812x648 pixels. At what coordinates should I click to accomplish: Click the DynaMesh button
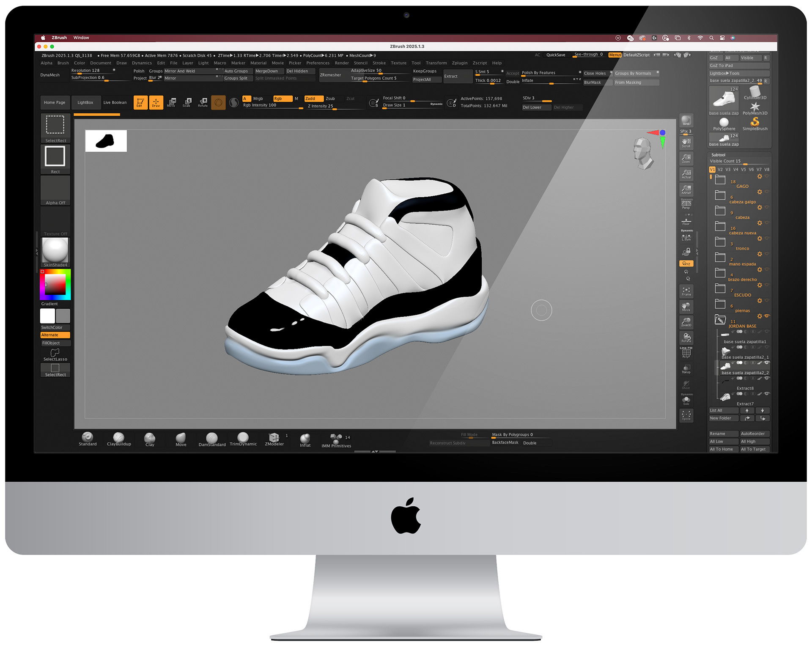50,75
